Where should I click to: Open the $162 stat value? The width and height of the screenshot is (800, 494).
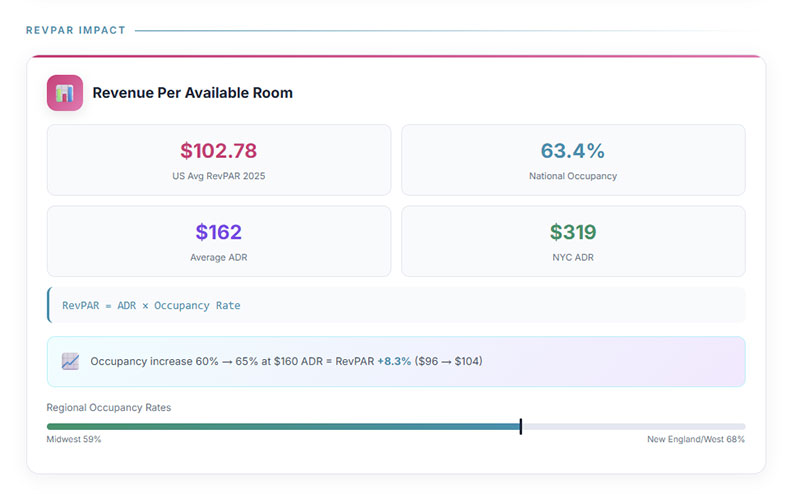click(218, 232)
